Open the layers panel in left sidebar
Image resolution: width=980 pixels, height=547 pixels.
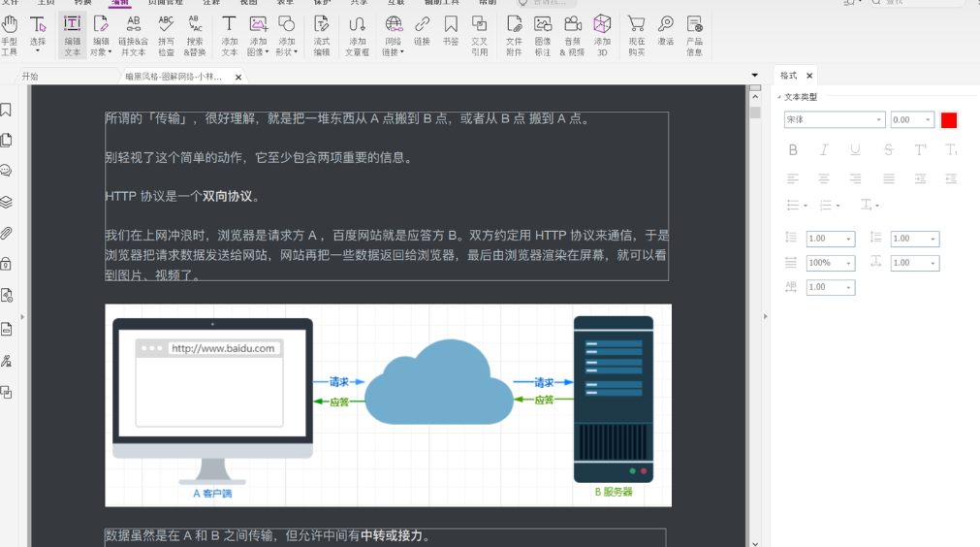[7, 202]
